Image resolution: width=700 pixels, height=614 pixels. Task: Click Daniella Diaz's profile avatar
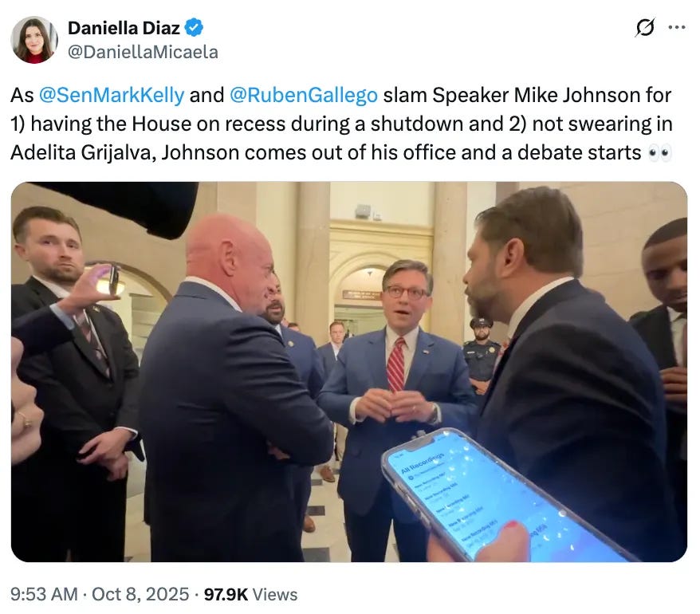pyautogui.click(x=34, y=40)
